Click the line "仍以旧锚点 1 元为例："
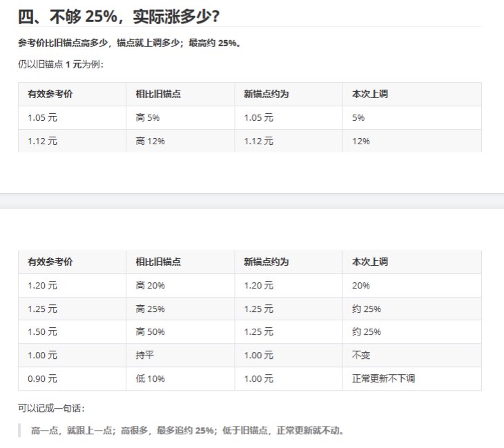 coord(61,64)
